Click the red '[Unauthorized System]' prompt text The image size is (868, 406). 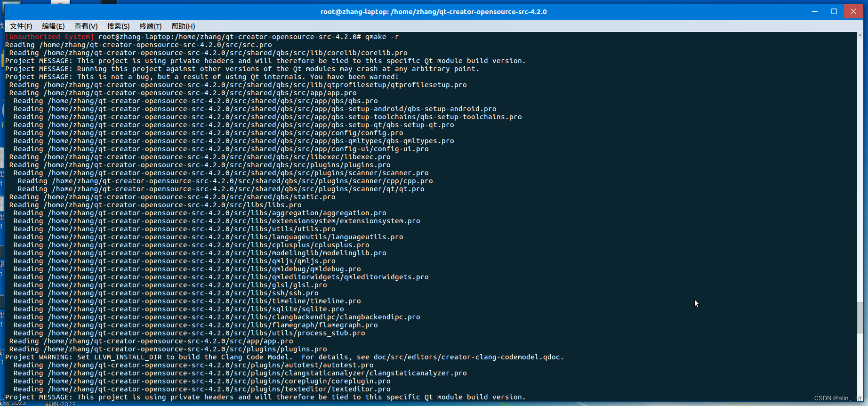click(x=49, y=37)
